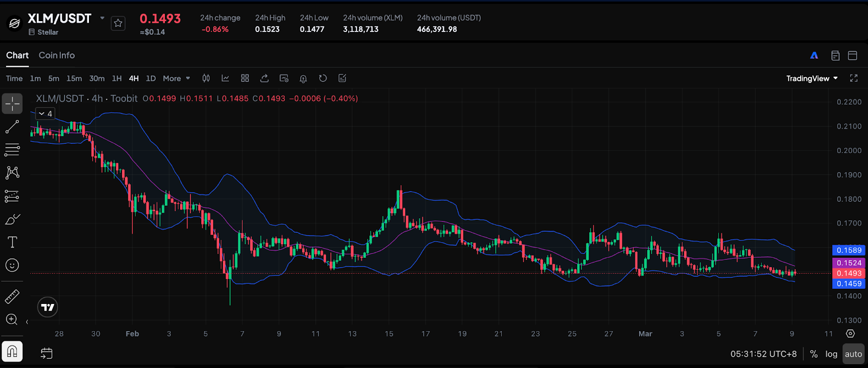The width and height of the screenshot is (868, 368).
Task: Switch to the Coin Info tab
Action: [x=56, y=55]
